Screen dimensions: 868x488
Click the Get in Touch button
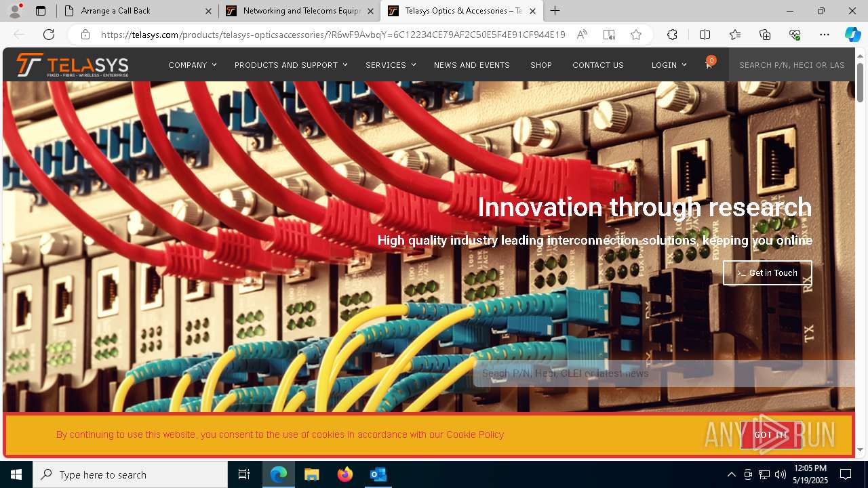767,272
